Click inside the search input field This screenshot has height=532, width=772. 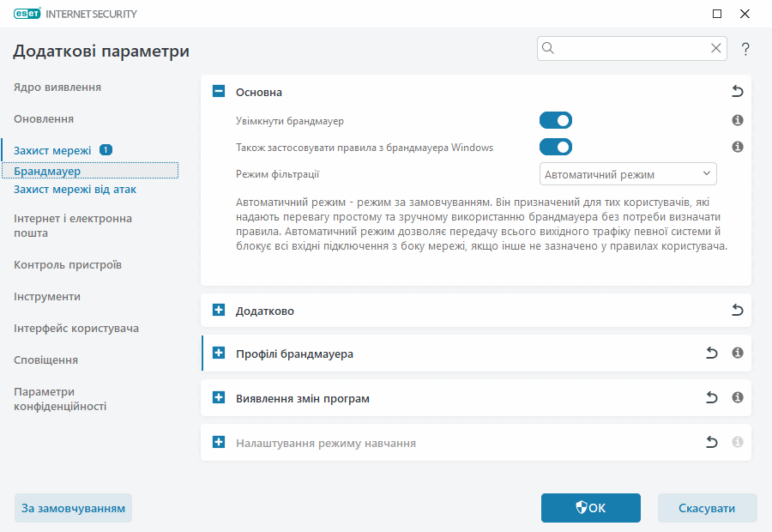click(626, 48)
